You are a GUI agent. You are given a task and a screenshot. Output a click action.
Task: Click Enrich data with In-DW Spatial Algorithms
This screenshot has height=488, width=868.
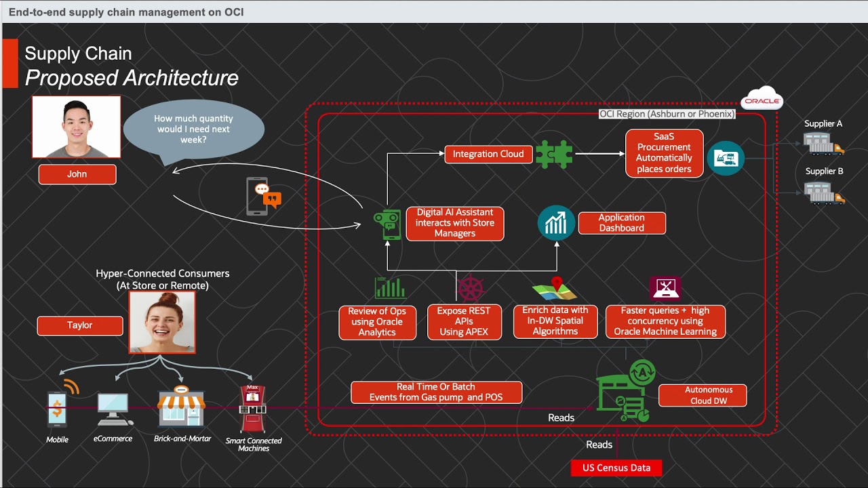pos(555,321)
